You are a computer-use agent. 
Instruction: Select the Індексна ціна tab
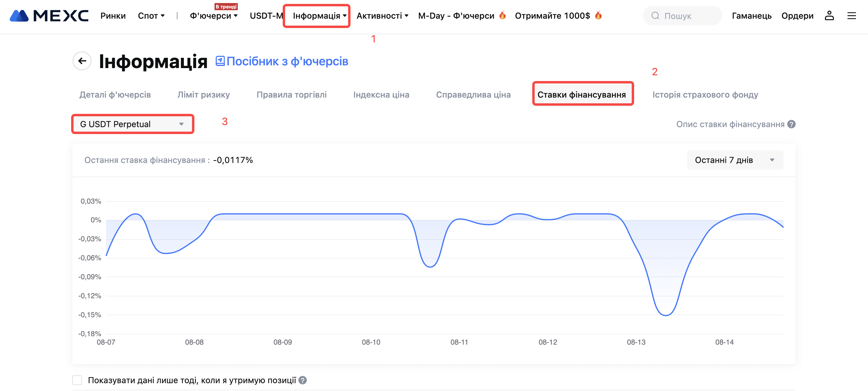point(381,95)
